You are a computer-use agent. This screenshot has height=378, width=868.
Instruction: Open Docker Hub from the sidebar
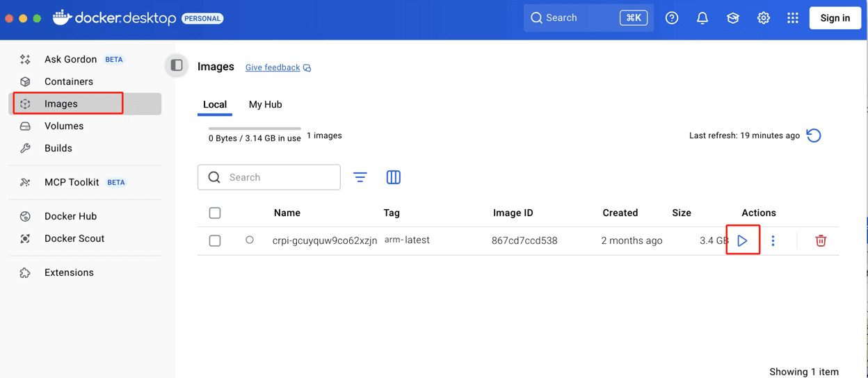pos(85,216)
